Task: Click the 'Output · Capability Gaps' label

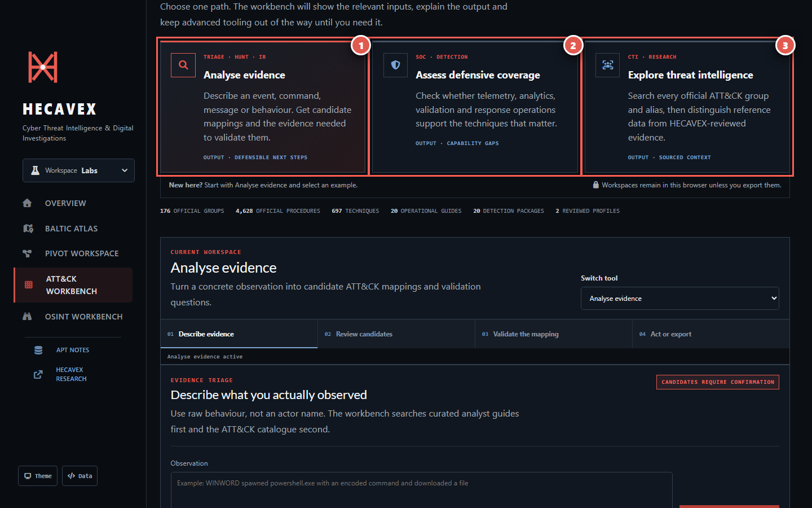Action: [457, 143]
